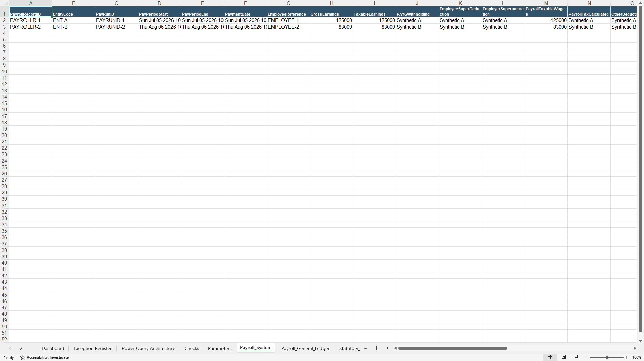Click the EmployeeReference header cell
Viewport: 644px width, 361px height.
[x=288, y=12]
